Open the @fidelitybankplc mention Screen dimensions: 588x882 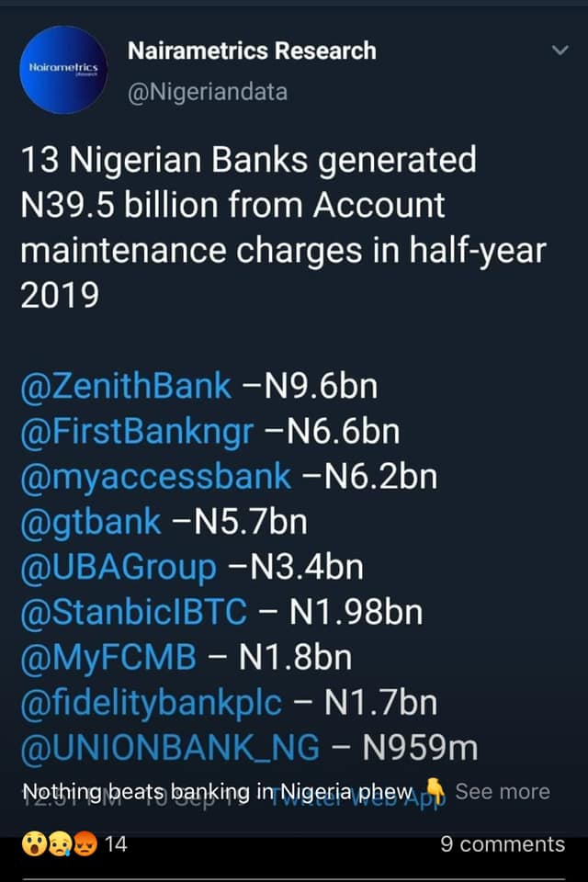(x=151, y=702)
